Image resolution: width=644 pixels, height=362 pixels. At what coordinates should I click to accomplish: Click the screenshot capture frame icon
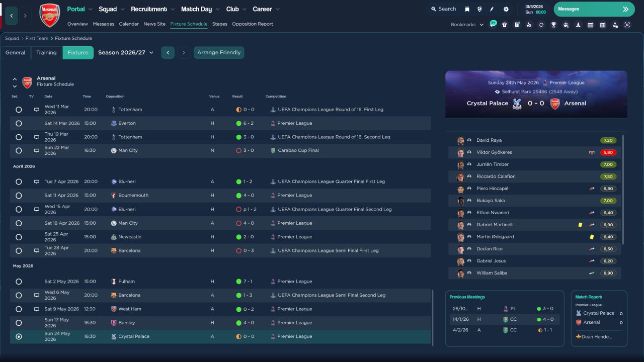(627, 25)
